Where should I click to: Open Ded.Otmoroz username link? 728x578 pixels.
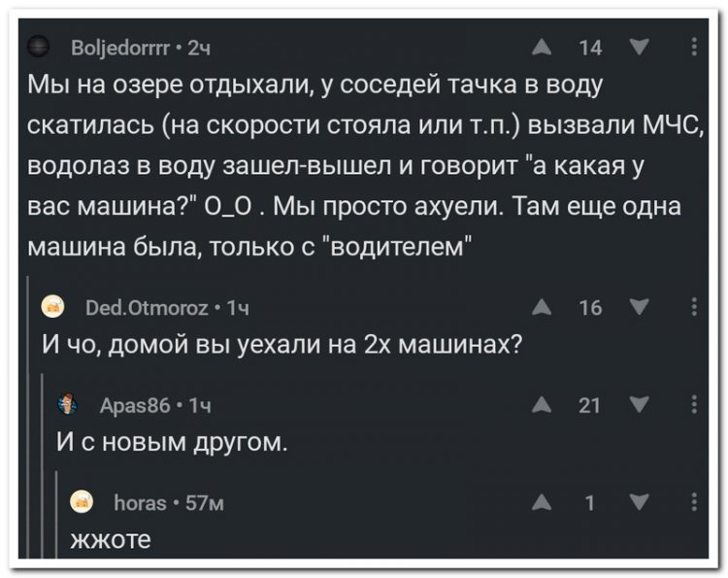148,308
